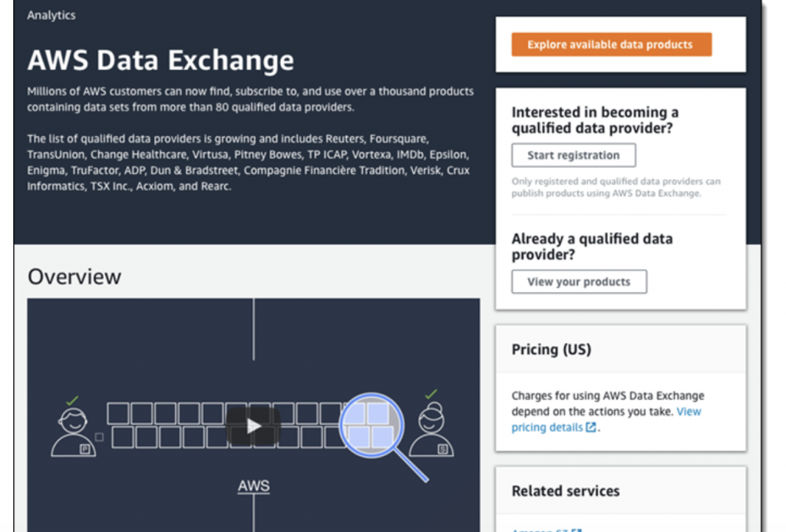Click the small square beside the provider icon
Screen dimensions: 786x532
[99, 438]
